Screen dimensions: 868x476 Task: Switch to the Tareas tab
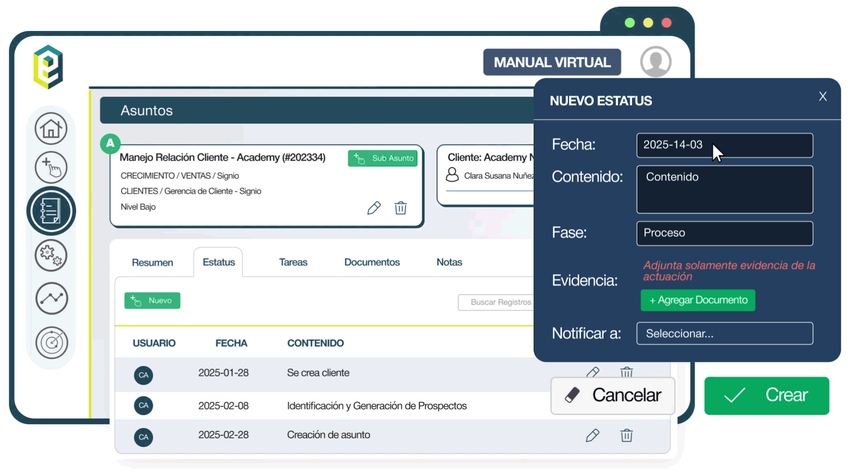293,262
